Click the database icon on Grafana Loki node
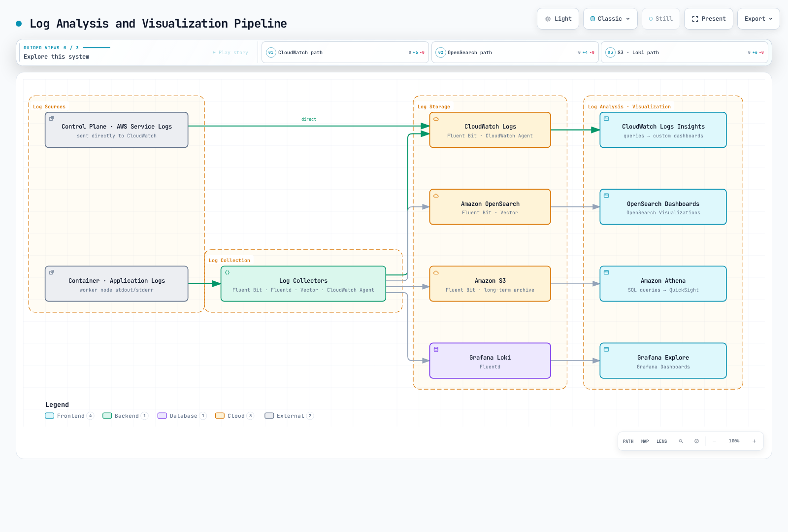The image size is (788, 532). [436, 349]
